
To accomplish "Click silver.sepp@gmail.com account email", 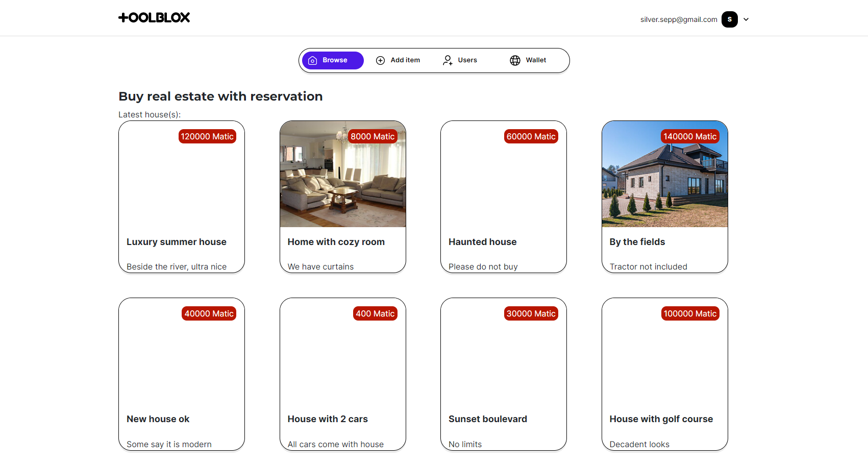I will coord(679,19).
